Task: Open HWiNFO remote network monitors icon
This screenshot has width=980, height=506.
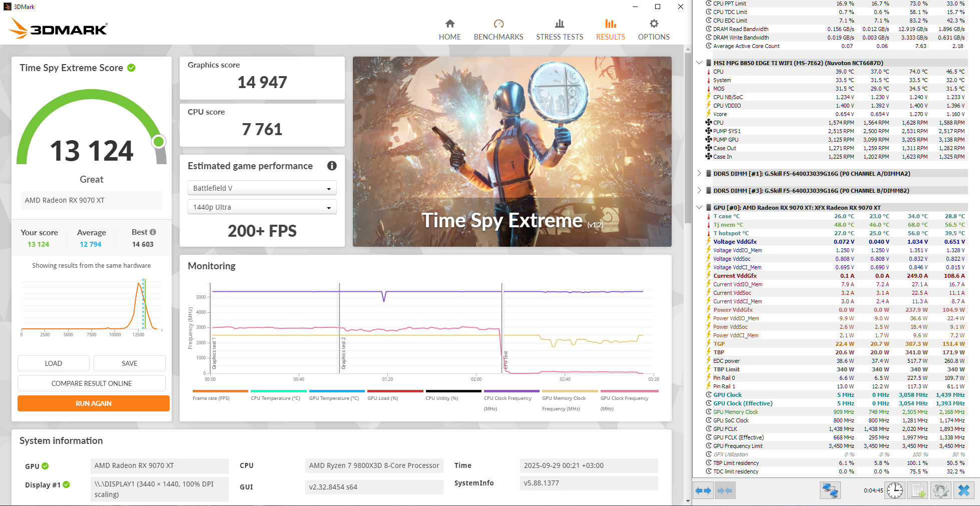Action: (x=830, y=490)
